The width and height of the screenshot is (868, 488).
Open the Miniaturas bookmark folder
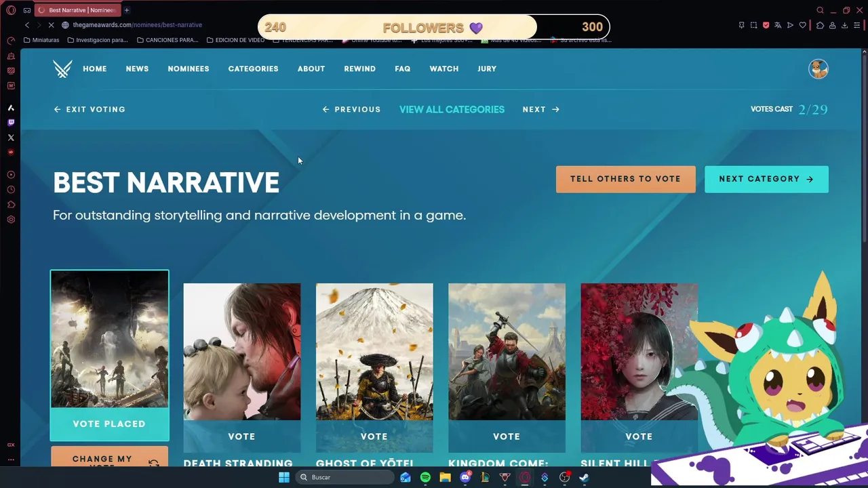(41, 40)
